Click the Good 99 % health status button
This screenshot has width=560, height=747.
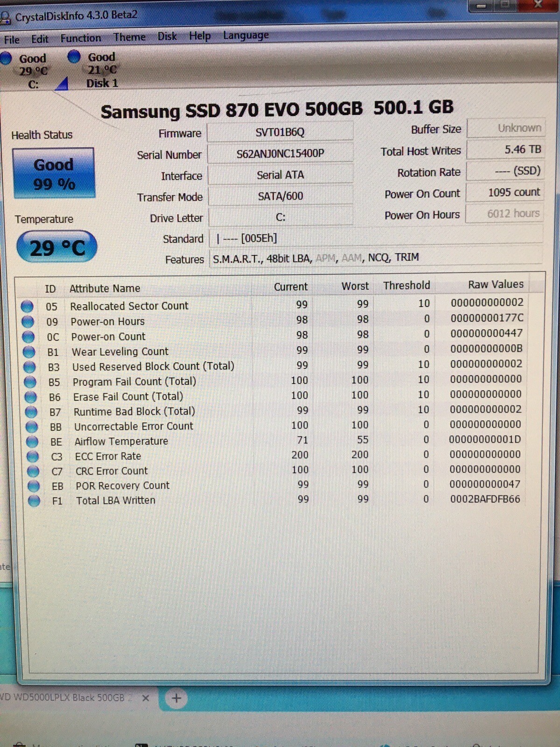(x=54, y=174)
